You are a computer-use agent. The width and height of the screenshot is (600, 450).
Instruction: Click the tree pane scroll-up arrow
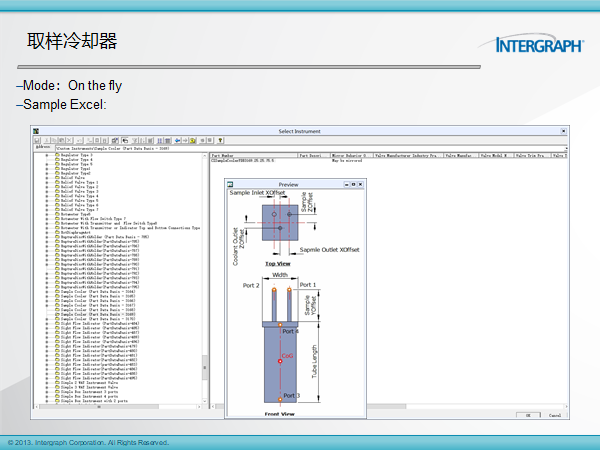(205, 155)
